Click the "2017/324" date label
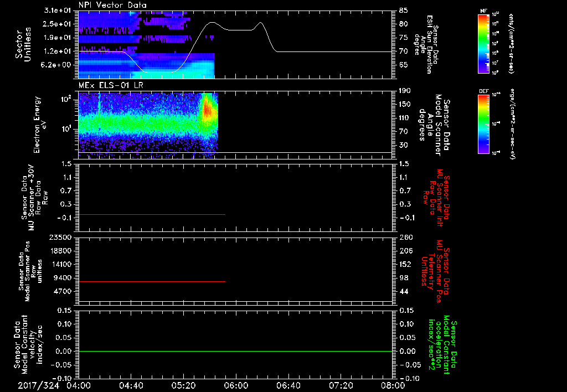Viewport: 567px width, 392px height. pyautogui.click(x=38, y=385)
